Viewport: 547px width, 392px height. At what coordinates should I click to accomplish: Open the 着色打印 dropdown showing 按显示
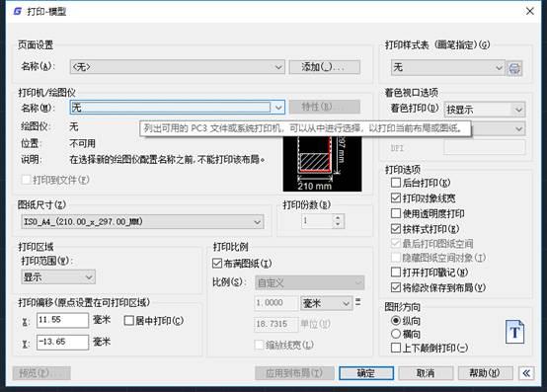pyautogui.click(x=485, y=110)
